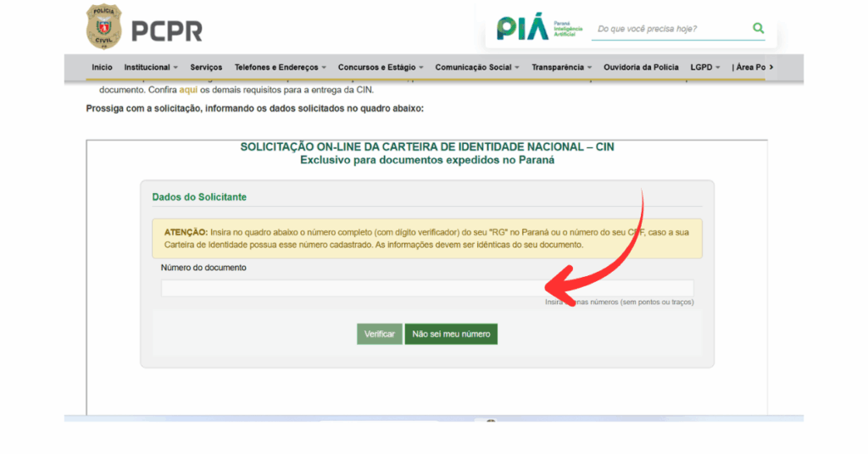
Task: Expand the Comunicação Social menu
Action: click(477, 67)
